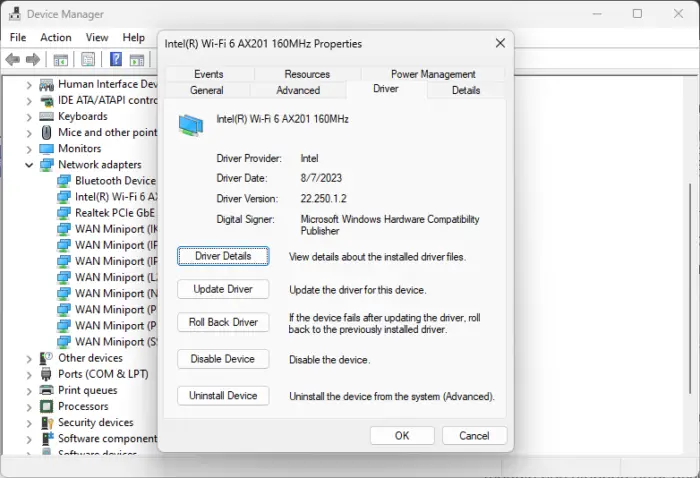Click the Uninstall Device button
This screenshot has width=700, height=478.
pyautogui.click(x=223, y=395)
